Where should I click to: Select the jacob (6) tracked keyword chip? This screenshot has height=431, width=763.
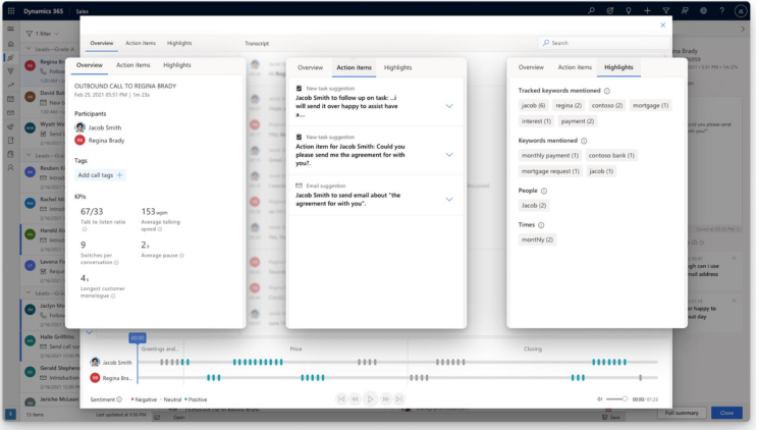point(534,105)
